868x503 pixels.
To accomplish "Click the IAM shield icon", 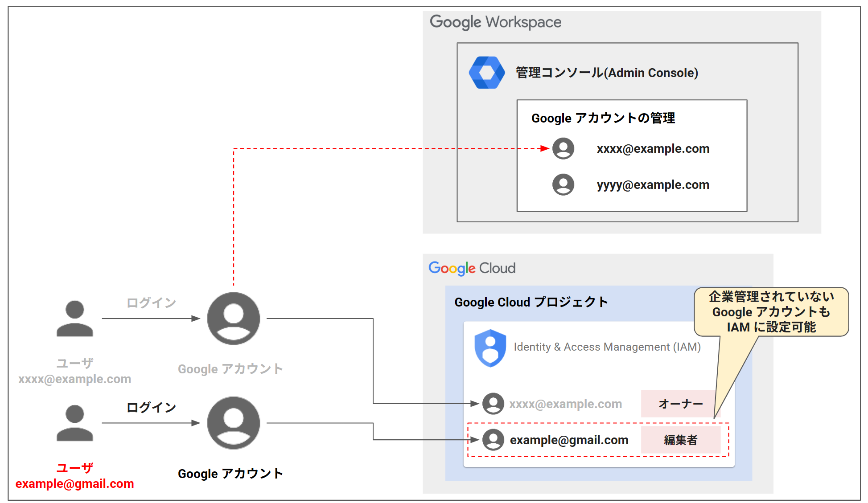I will pyautogui.click(x=490, y=348).
